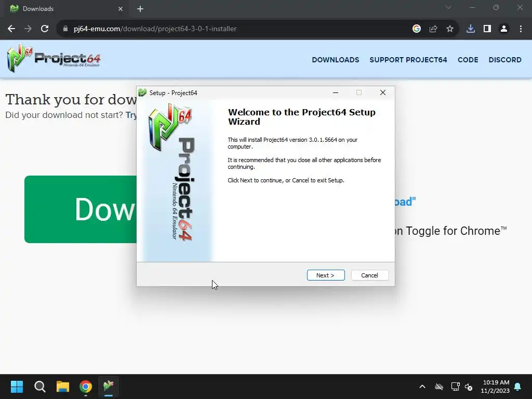The image size is (532, 399).
Task: Click Next in the Project64 setup wizard
Action: coord(326,275)
